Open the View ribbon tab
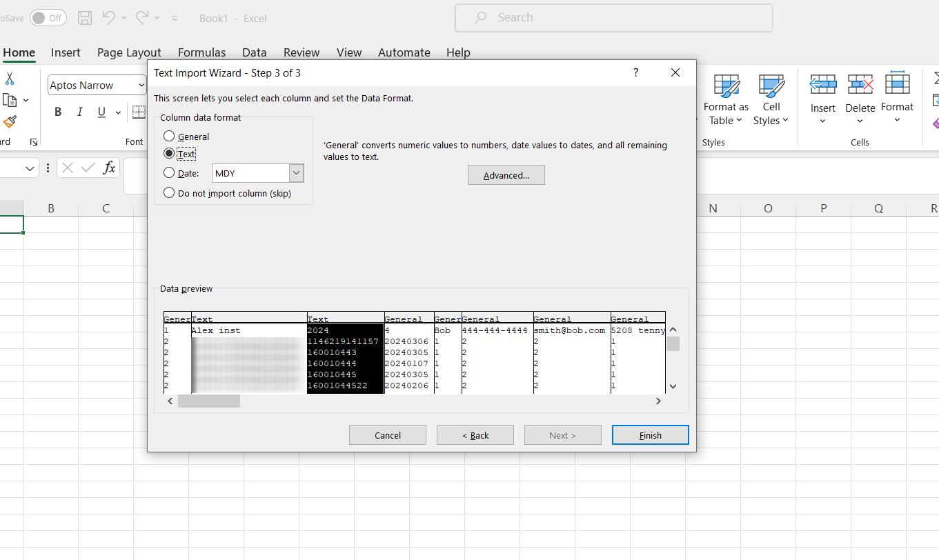 pyautogui.click(x=349, y=52)
